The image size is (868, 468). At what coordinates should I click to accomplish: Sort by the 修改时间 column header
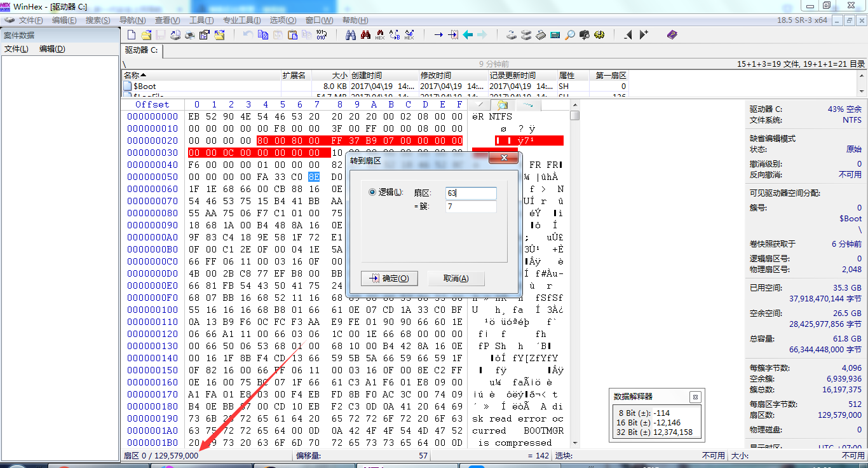click(x=453, y=76)
